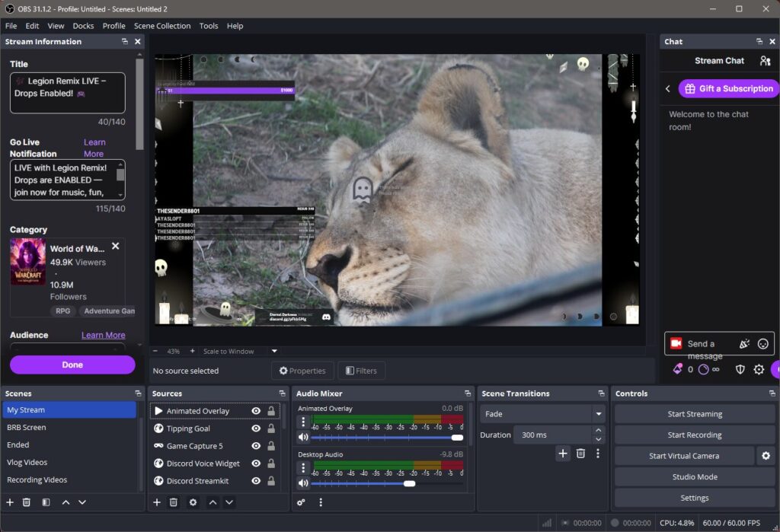Click the Start Streaming button
This screenshot has width=780, height=532.
[695, 414]
